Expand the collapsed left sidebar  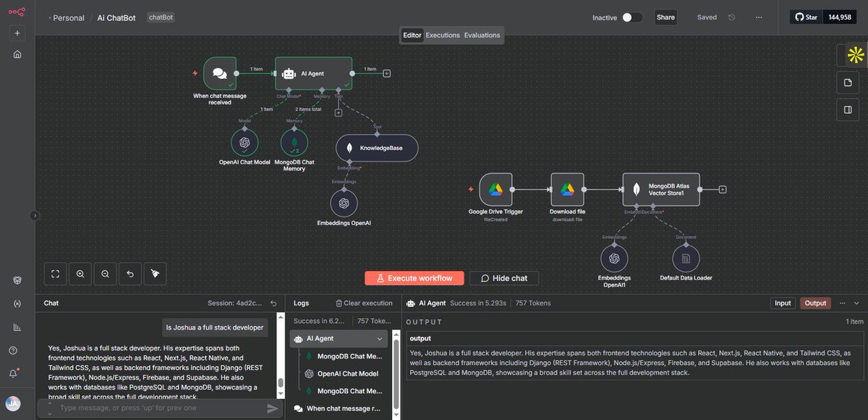[34, 215]
